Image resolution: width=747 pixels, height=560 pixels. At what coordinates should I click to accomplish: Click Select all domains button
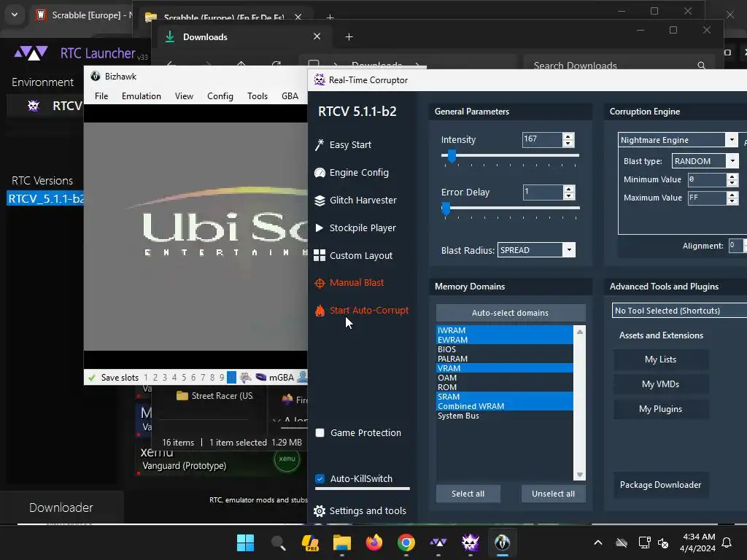pos(468,494)
